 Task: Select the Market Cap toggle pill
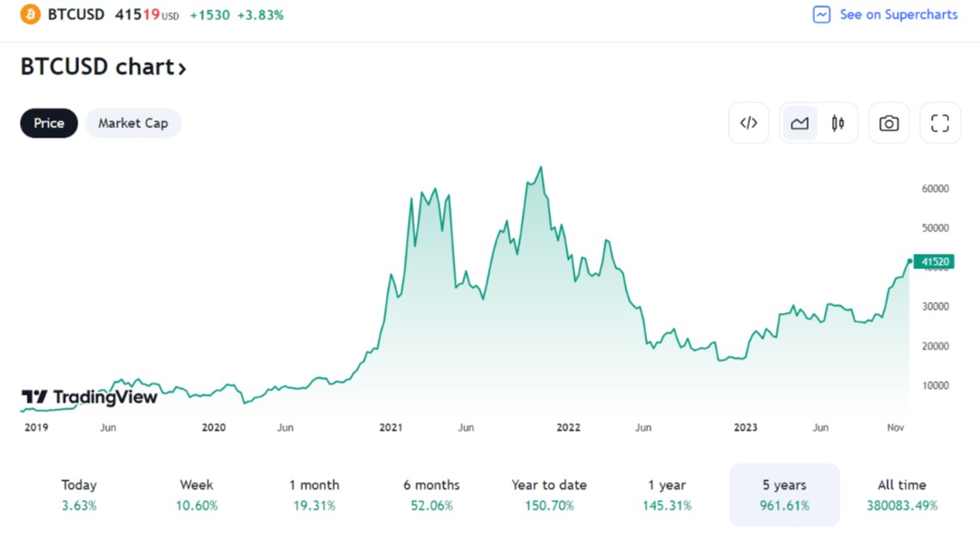pyautogui.click(x=133, y=123)
